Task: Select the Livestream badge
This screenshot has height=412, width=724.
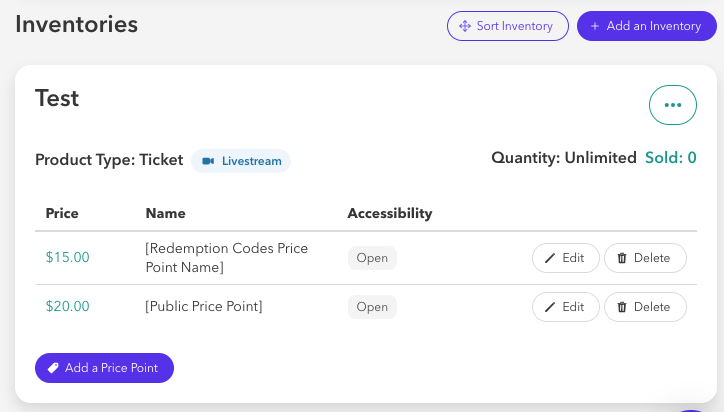Action: click(x=241, y=161)
